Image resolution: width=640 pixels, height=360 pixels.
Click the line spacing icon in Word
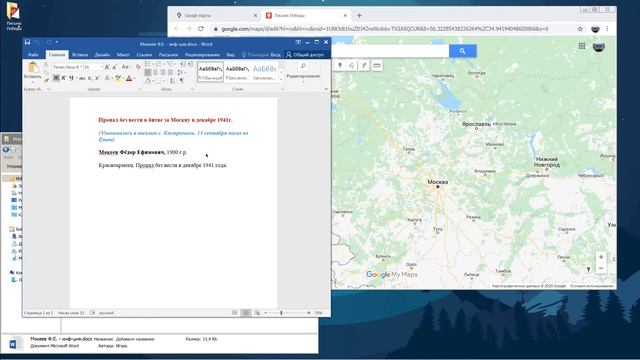click(x=180, y=72)
